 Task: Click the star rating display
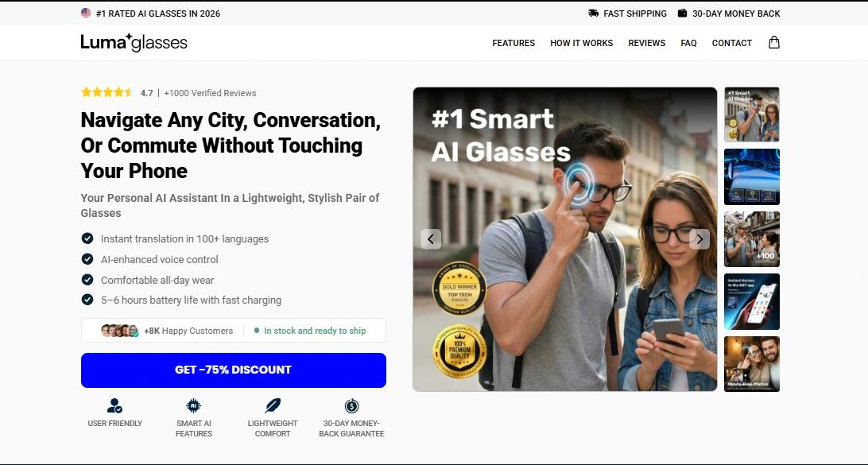[x=107, y=92]
